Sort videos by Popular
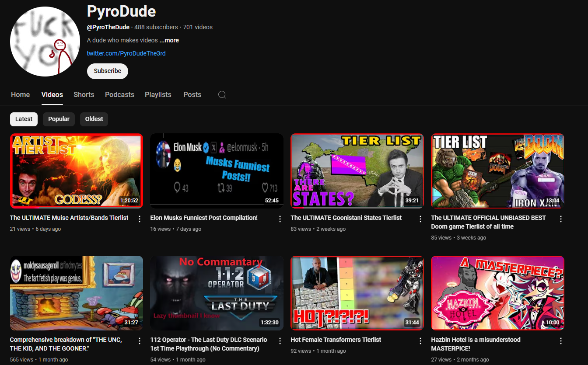588x365 pixels. click(x=59, y=119)
